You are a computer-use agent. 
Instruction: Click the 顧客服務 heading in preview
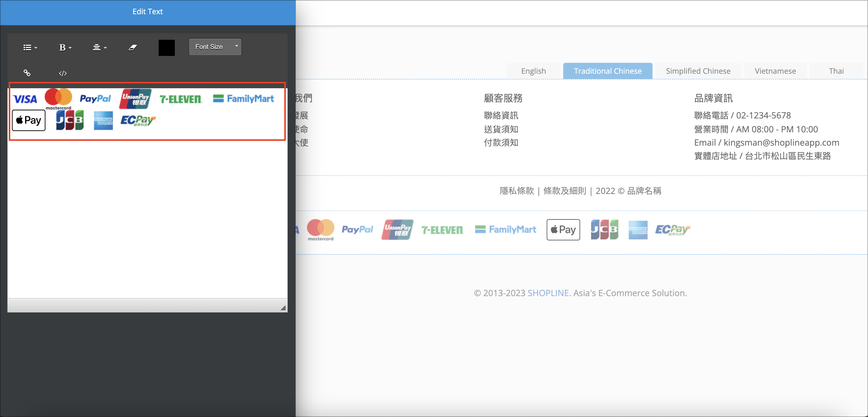(x=503, y=98)
